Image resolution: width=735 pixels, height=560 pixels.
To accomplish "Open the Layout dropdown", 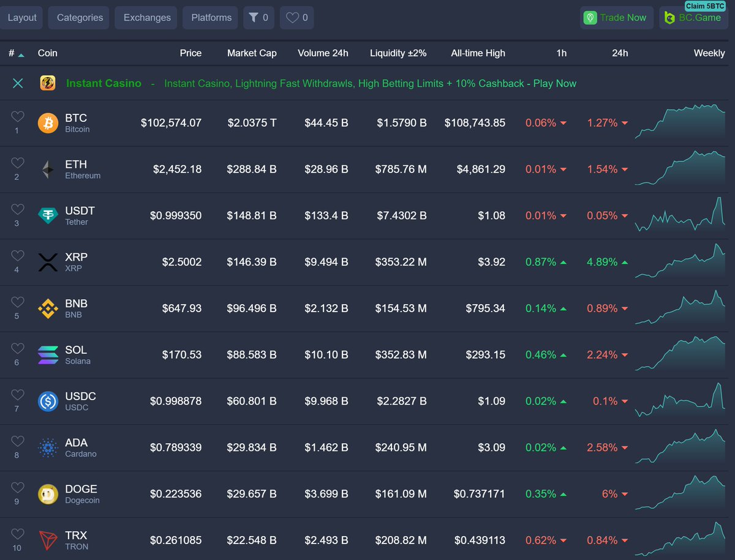I will 22,18.
